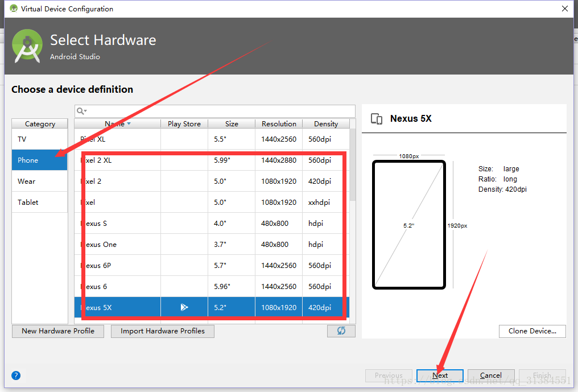Select the Wear category
Screen dimensions: 578x392
tap(40, 181)
